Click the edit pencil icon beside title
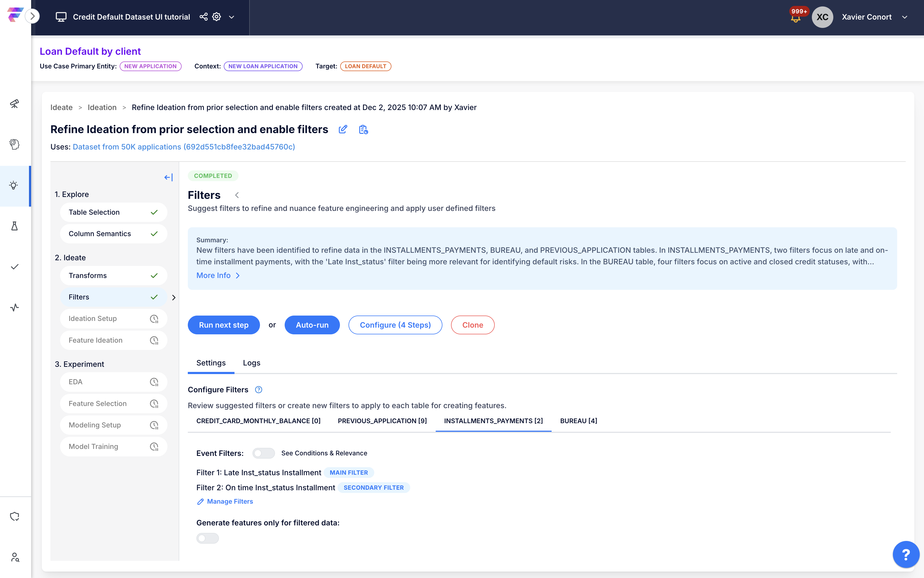Screen dimensions: 924x578 [343, 130]
